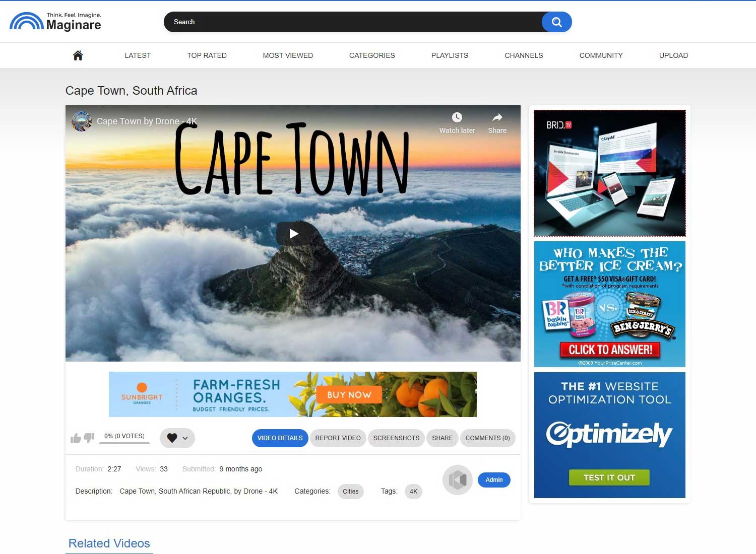Click the Watch later clock icon

coord(457,118)
